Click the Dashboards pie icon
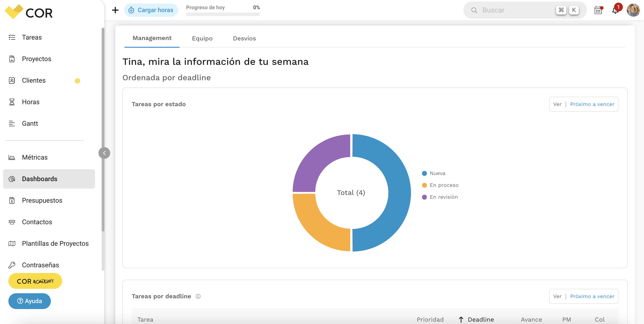644x324 pixels. click(x=12, y=179)
